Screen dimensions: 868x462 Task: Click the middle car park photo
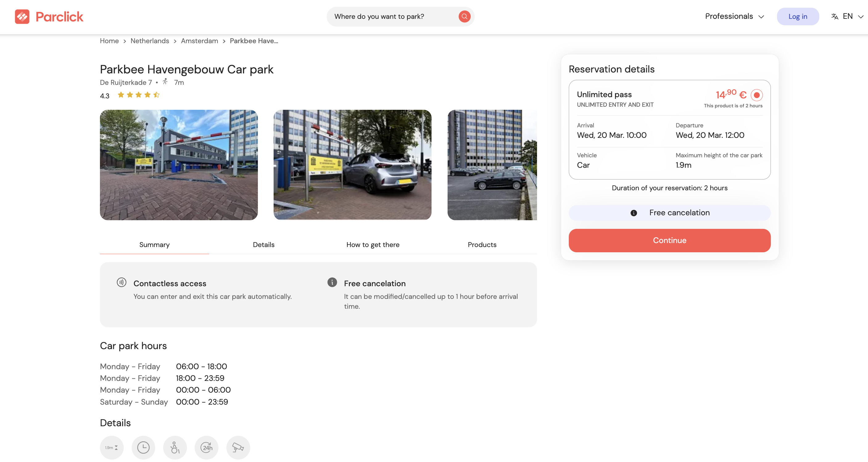pos(352,165)
